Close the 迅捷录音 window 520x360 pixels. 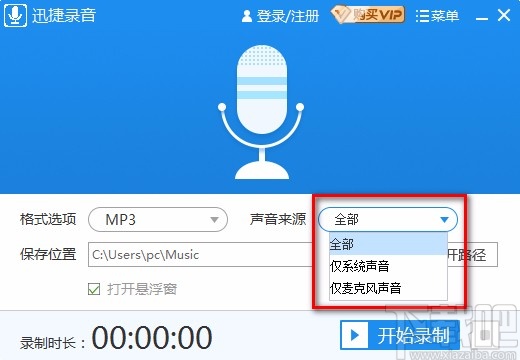[x=504, y=15]
